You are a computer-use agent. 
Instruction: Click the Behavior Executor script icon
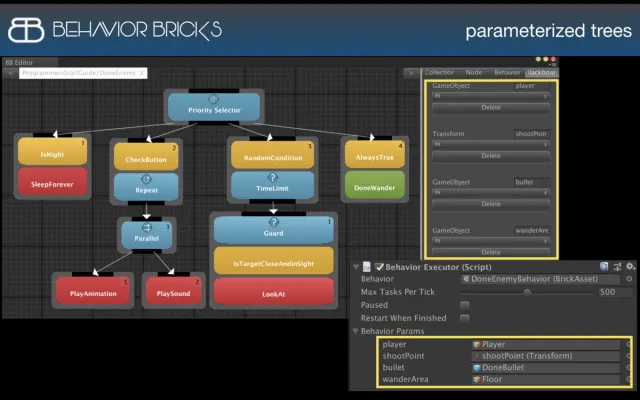(x=367, y=267)
